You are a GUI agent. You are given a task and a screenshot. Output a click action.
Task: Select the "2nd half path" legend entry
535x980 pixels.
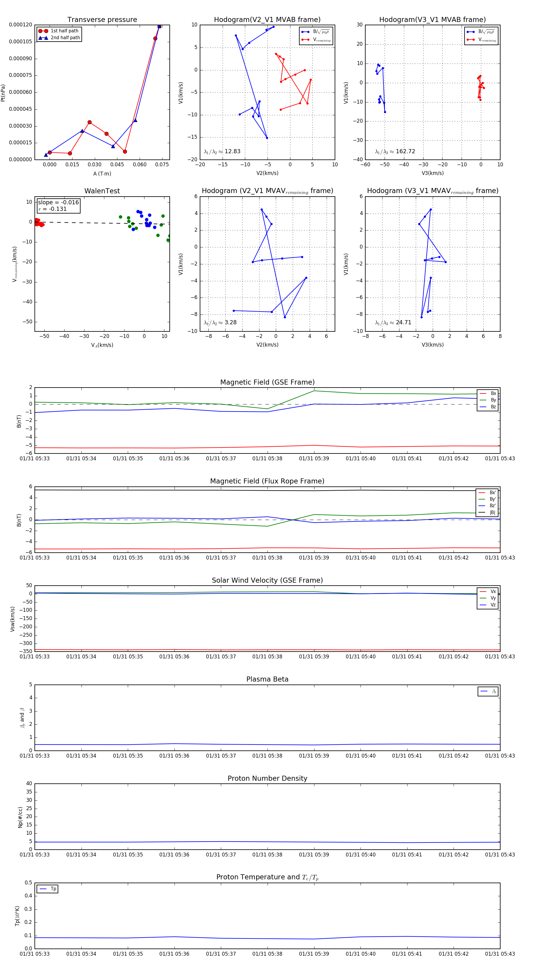pyautogui.click(x=60, y=38)
